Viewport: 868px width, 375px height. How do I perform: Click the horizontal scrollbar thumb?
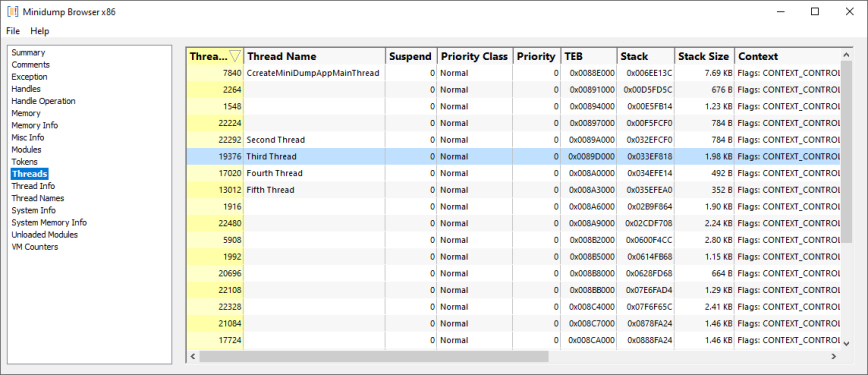click(374, 357)
